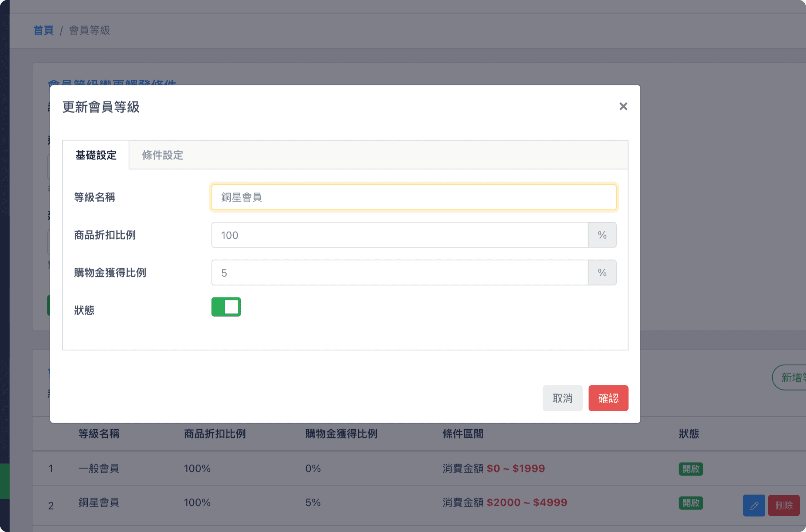The height and width of the screenshot is (532, 806).
Task: Click the 商品折扣比例 input field
Action: click(x=399, y=235)
